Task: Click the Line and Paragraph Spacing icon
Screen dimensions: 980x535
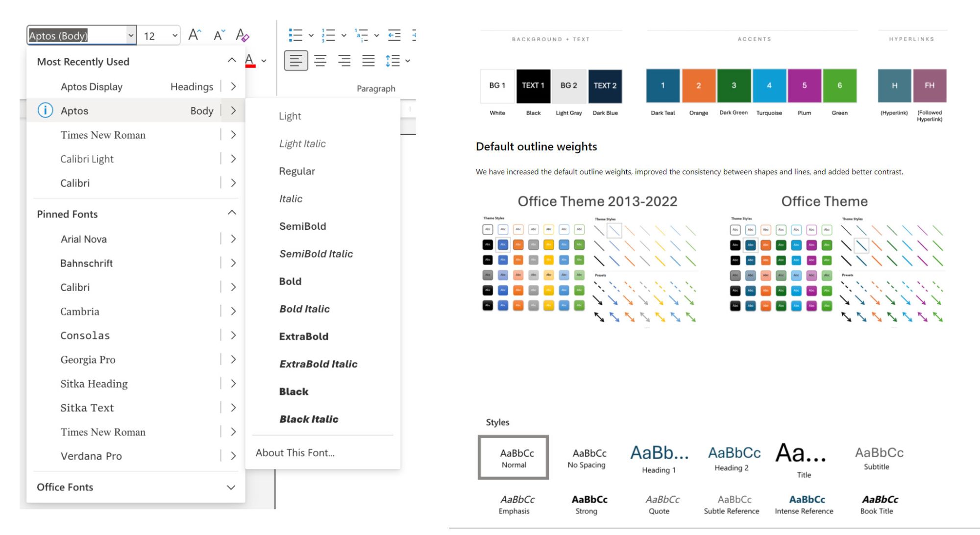Action: [393, 61]
